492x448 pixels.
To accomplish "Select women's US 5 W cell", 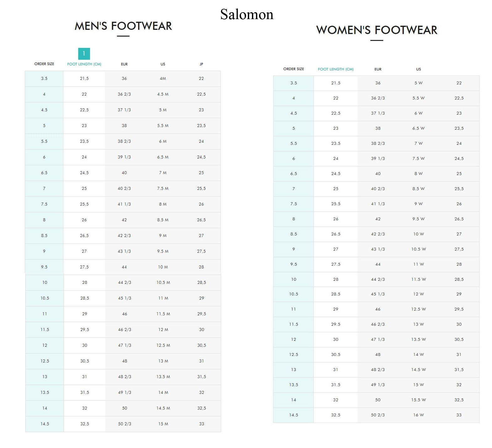I will tap(418, 83).
